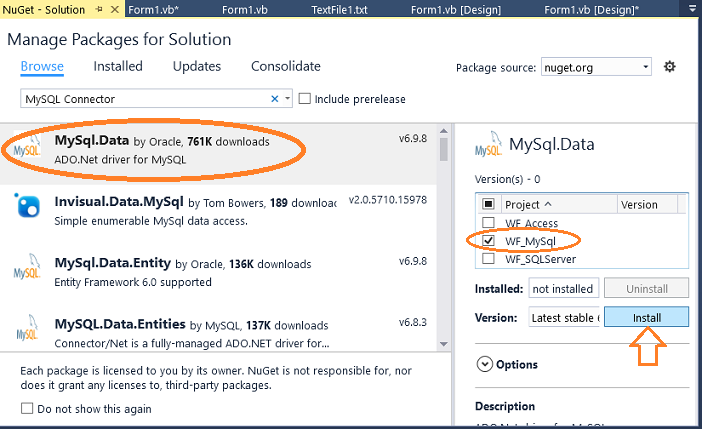Expand the Options section chevron
This screenshot has width=702, height=429.
(484, 364)
